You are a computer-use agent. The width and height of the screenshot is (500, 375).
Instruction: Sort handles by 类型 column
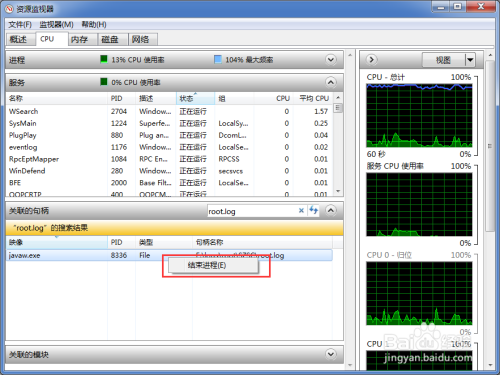coord(164,242)
